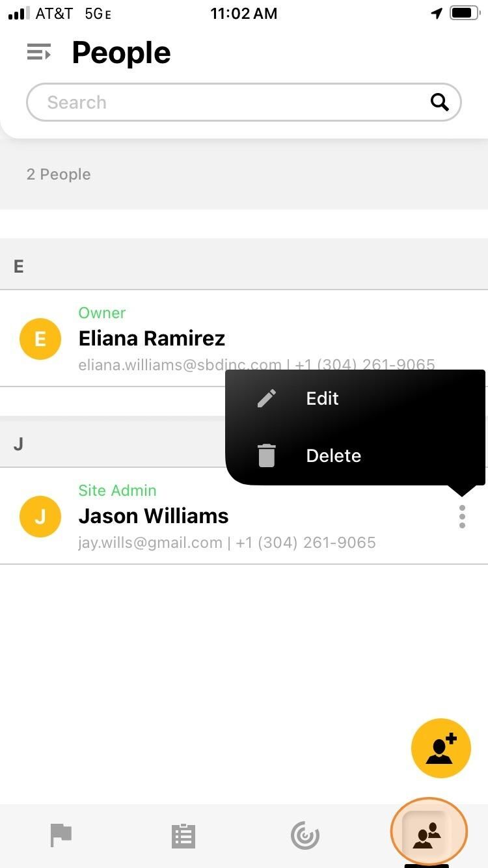Tap the magnifying glass search icon
The width and height of the screenshot is (488, 868).
pos(440,102)
